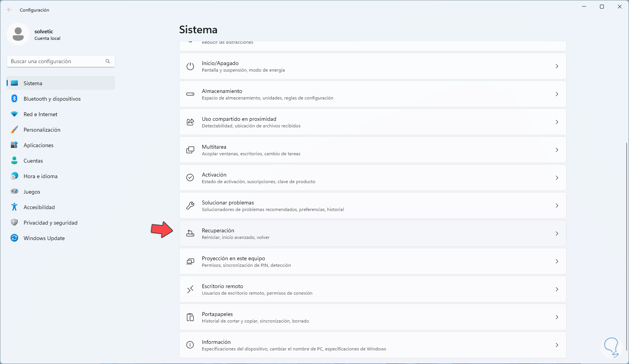Click the Portapapeles clipboard icon
The width and height of the screenshot is (629, 364).
tap(190, 317)
